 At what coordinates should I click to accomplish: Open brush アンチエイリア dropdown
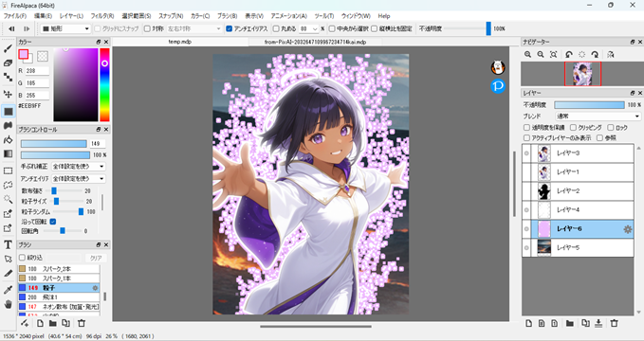(78, 179)
